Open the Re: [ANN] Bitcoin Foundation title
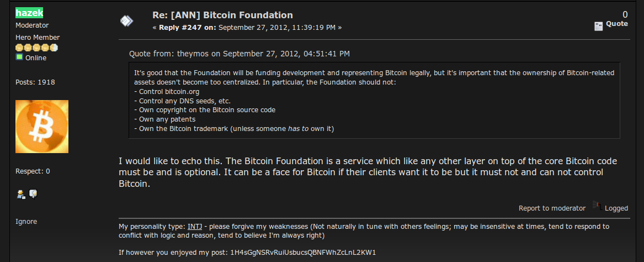644x262 pixels. coord(222,15)
